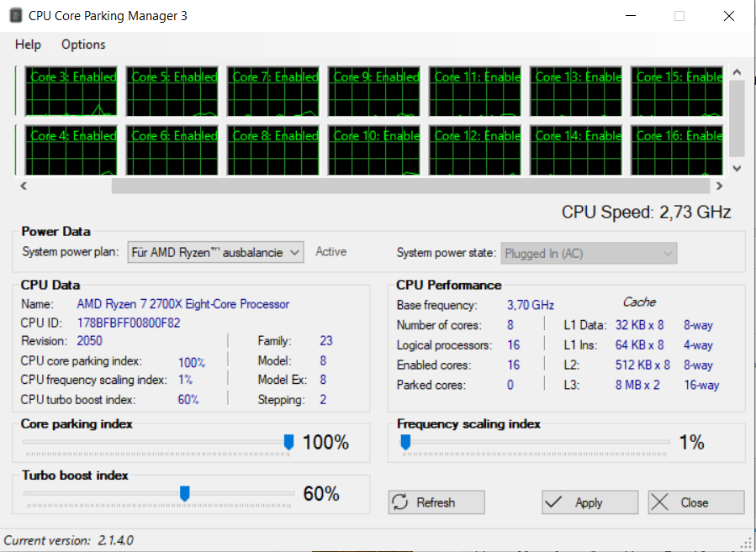Click the Frequency scaling index slider handle

point(405,442)
